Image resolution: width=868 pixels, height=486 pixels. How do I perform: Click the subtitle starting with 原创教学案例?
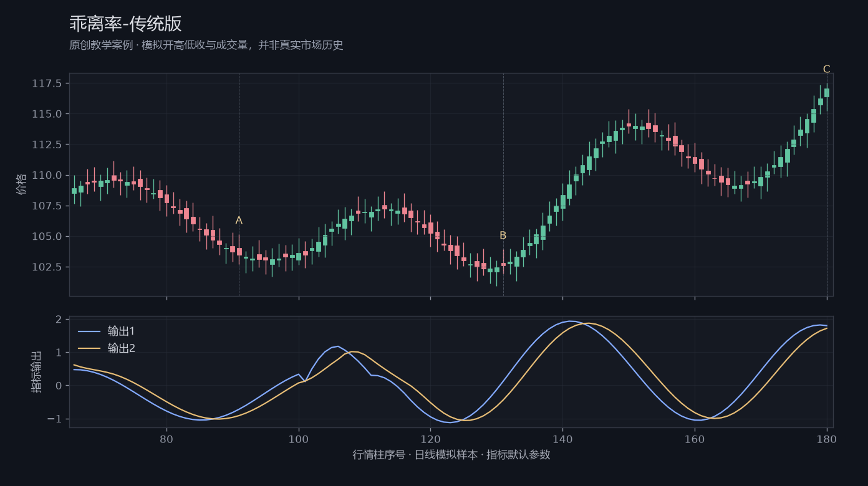[x=206, y=45]
